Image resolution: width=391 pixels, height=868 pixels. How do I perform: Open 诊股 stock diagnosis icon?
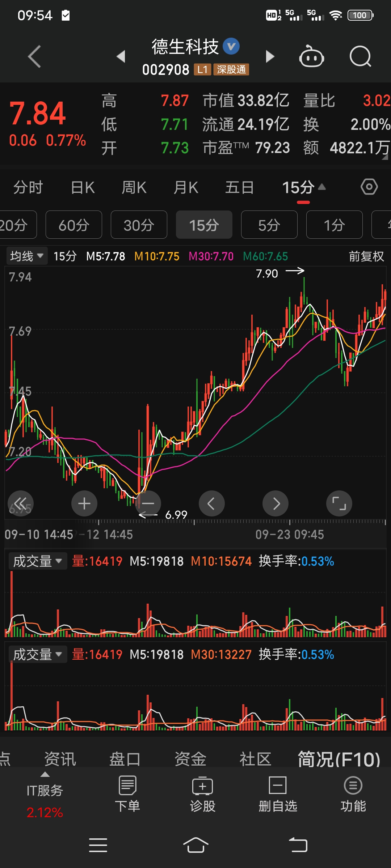pyautogui.click(x=203, y=794)
